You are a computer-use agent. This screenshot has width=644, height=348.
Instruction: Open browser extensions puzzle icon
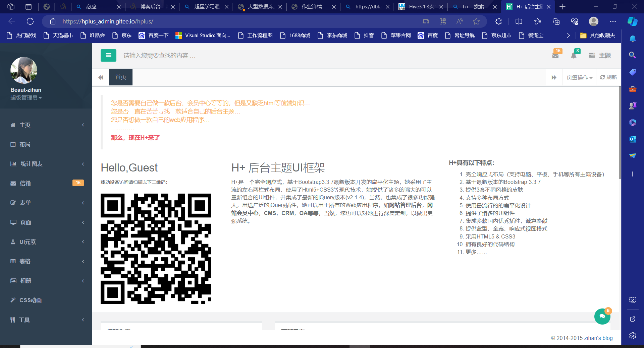click(x=499, y=21)
